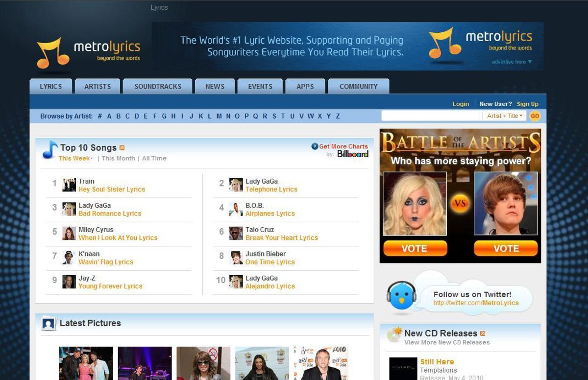Click the MetroLyrics logo in the header
This screenshot has height=380, width=588.
click(x=88, y=52)
